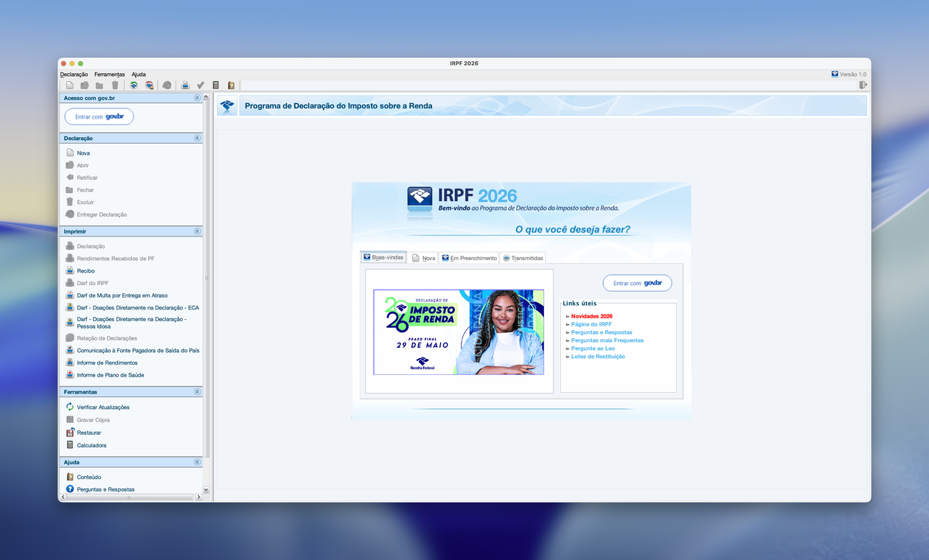
Task: Select the Transmitidas tab
Action: pos(523,257)
